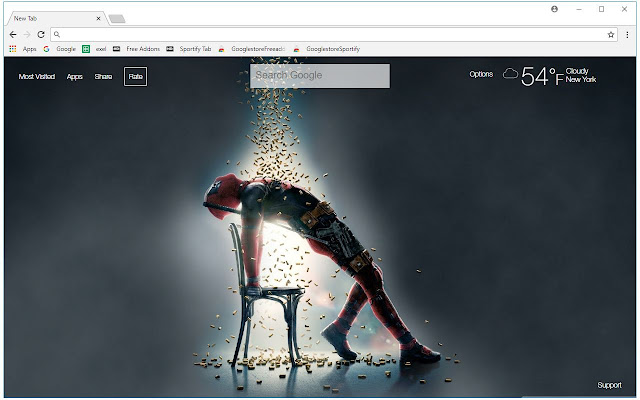640x400 pixels.
Task: Minimize the Chrome window
Action: point(579,9)
